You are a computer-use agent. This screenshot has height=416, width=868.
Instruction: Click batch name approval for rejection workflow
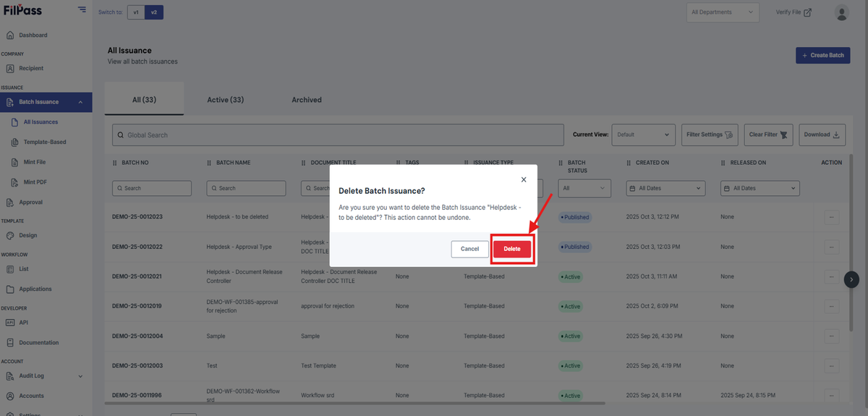tap(242, 306)
